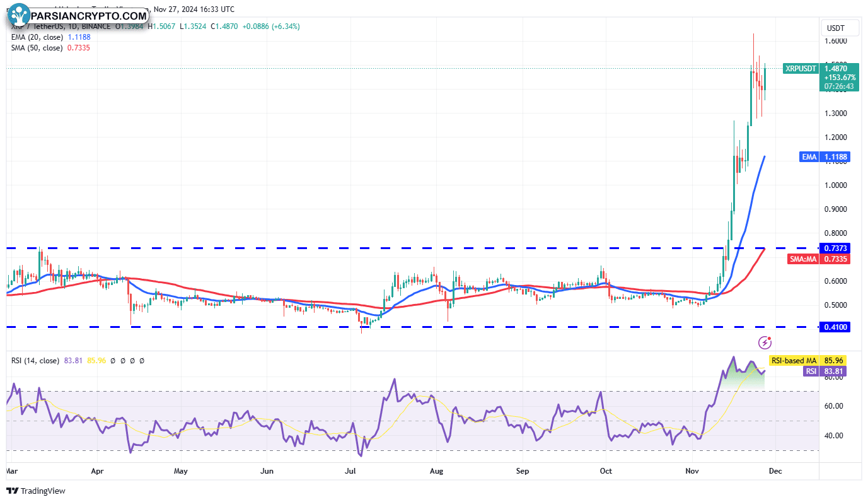
Task: Click the EMA value 1.1188 in legend
Action: pos(80,37)
